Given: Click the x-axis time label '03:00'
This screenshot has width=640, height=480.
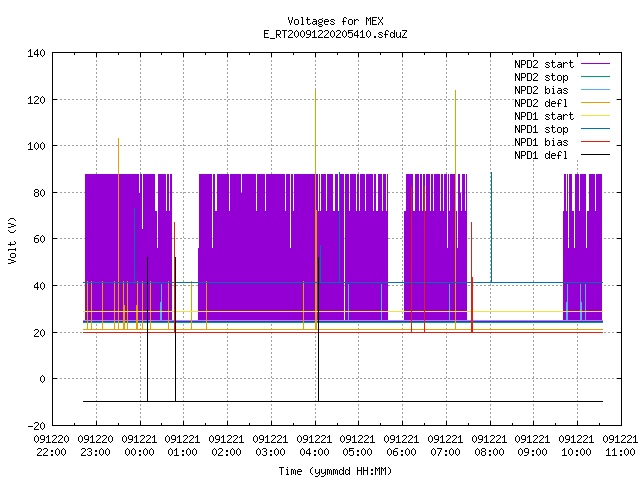Looking at the screenshot, I should point(270,452).
